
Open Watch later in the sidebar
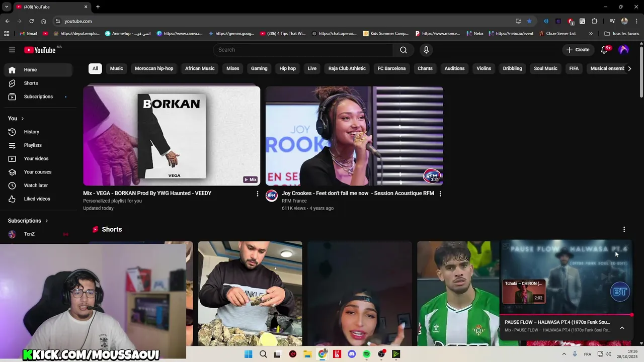(x=38, y=186)
